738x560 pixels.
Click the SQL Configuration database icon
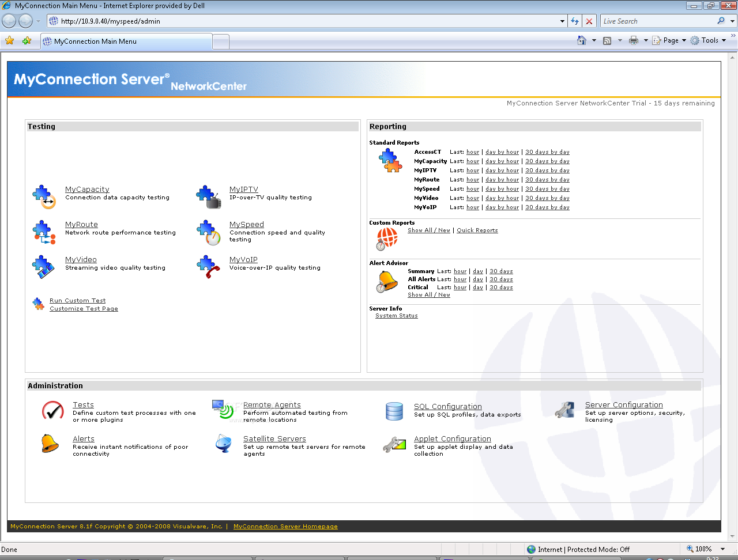pos(394,411)
